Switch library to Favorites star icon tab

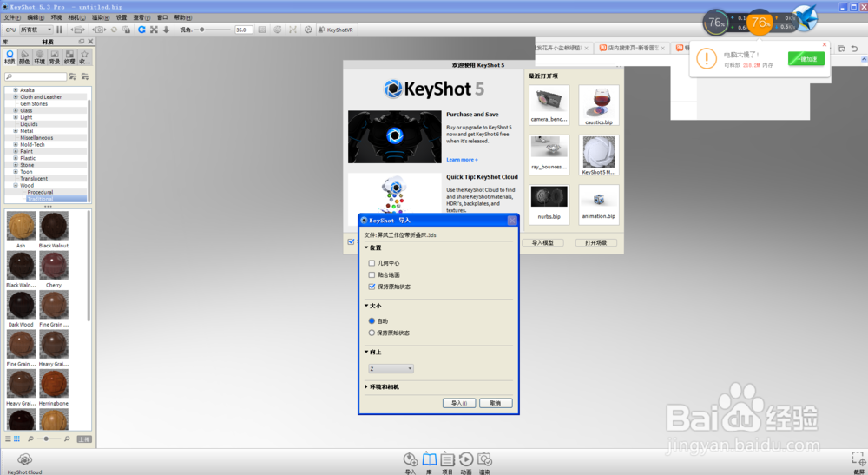(84, 56)
